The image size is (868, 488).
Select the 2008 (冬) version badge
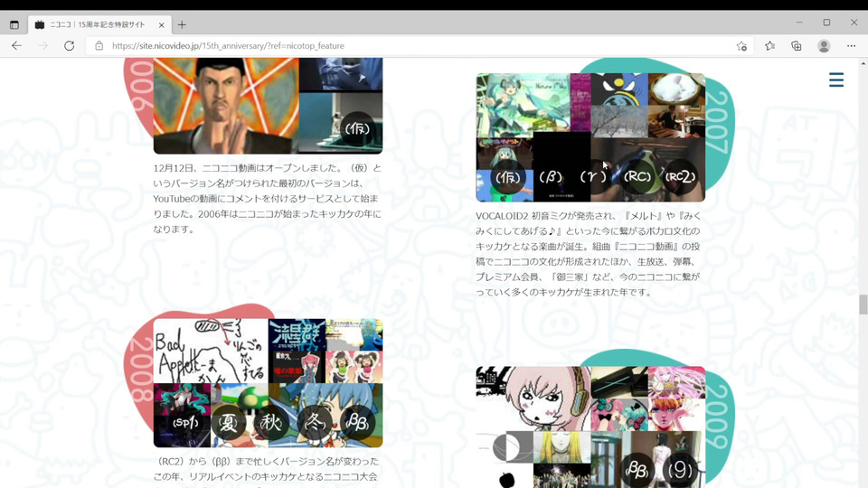(315, 423)
